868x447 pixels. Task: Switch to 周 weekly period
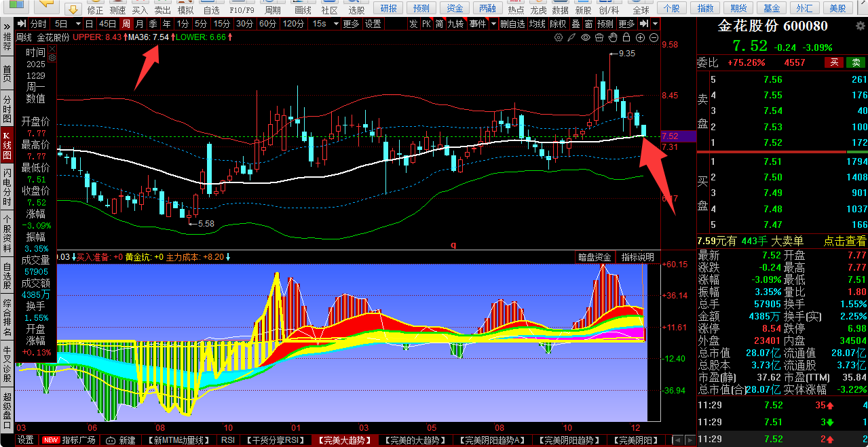pyautogui.click(x=126, y=24)
